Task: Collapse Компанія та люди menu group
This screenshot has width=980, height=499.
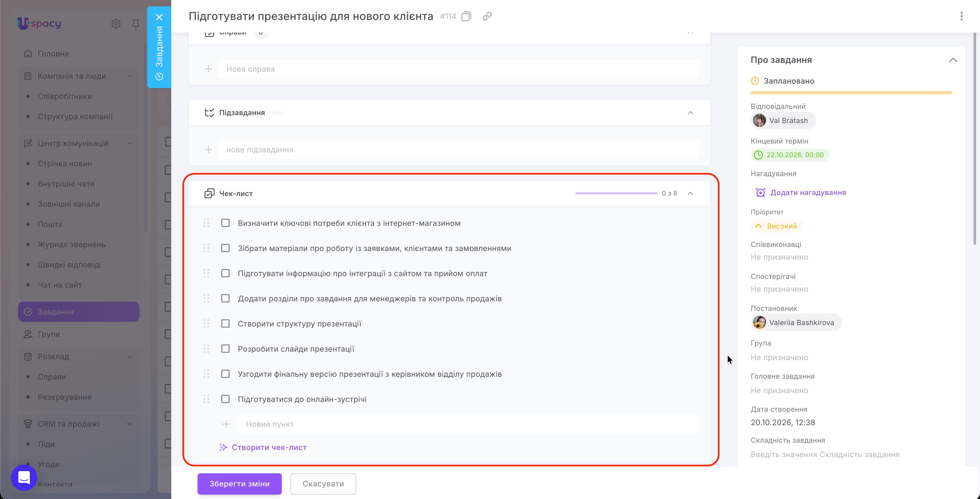Action: point(130,76)
